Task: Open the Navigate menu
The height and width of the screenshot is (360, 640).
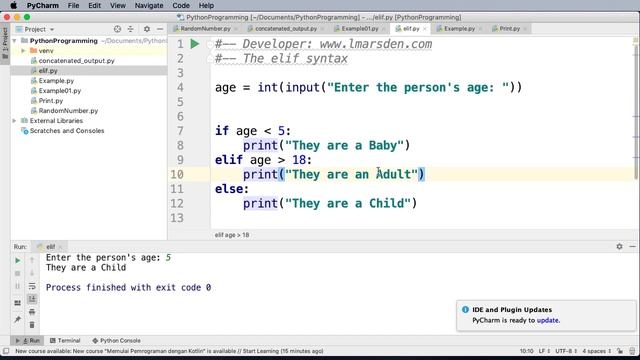Action: (149, 5)
